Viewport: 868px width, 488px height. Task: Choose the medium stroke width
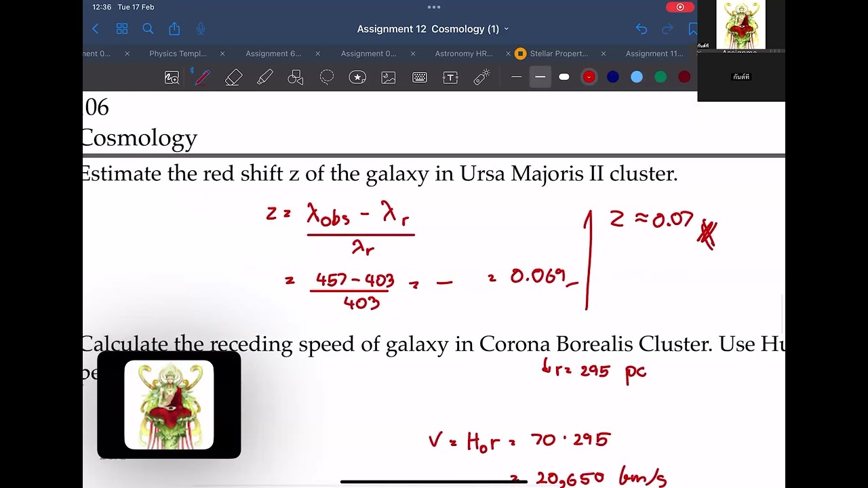pos(540,77)
